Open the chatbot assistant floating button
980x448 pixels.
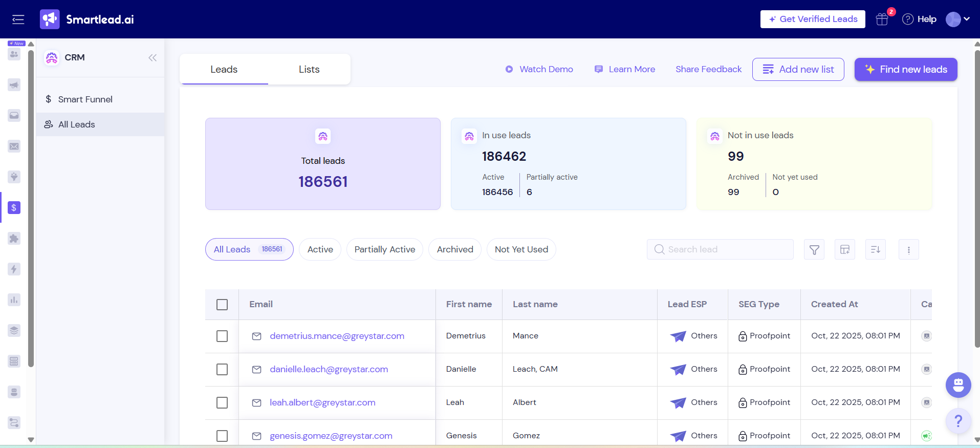point(959,385)
